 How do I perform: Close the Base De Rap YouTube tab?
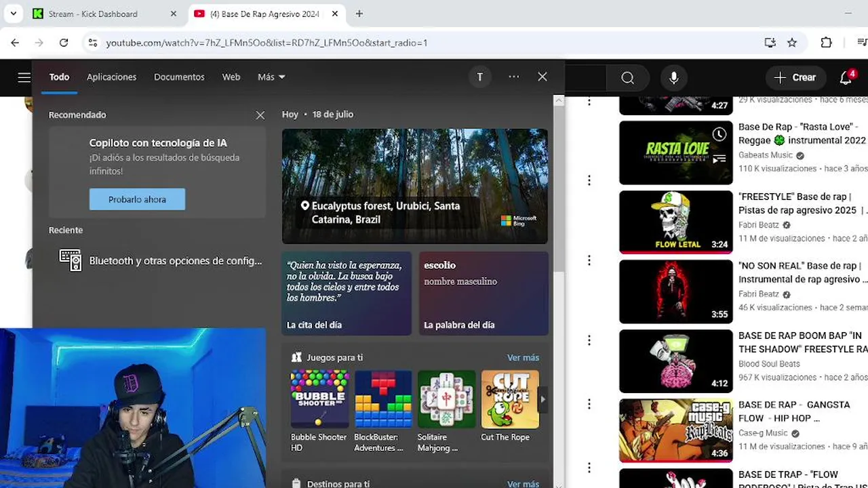[x=334, y=14]
